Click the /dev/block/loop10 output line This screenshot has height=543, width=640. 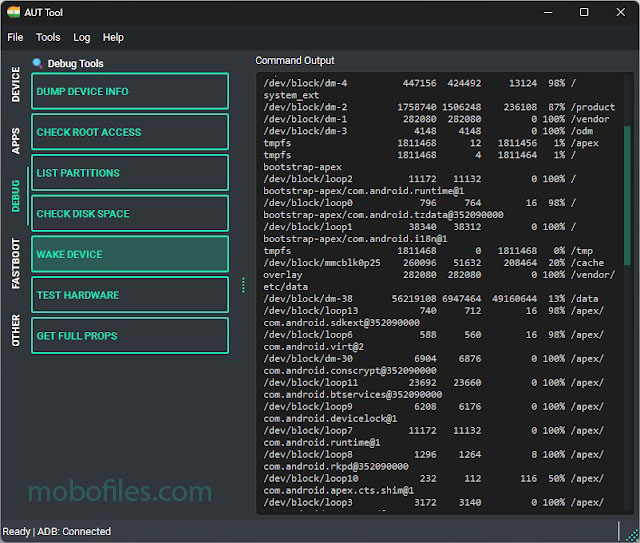[433, 478]
